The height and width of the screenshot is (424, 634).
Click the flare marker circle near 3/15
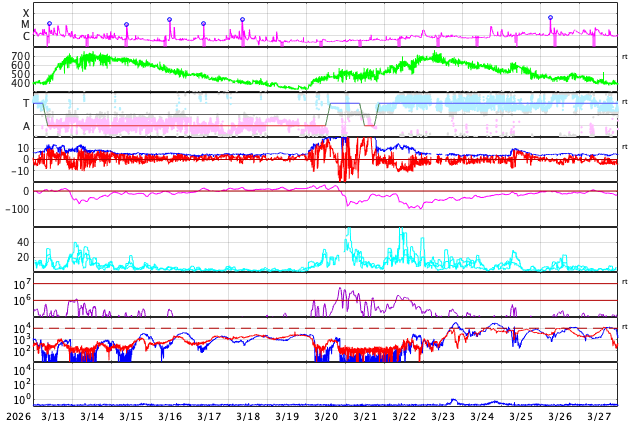(x=126, y=24)
